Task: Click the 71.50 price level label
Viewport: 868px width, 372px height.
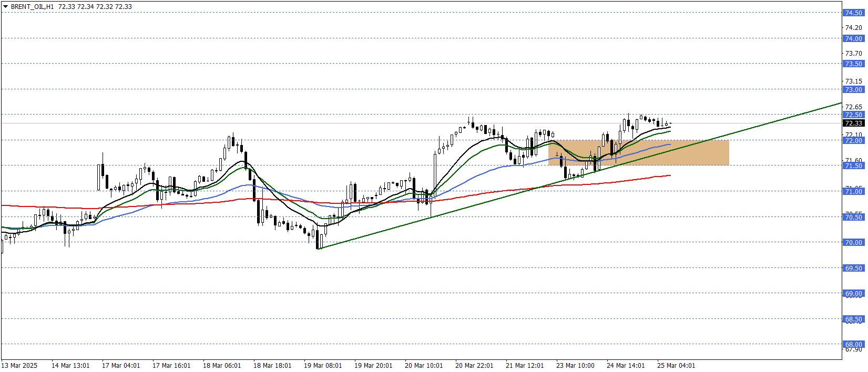Action: tap(853, 166)
